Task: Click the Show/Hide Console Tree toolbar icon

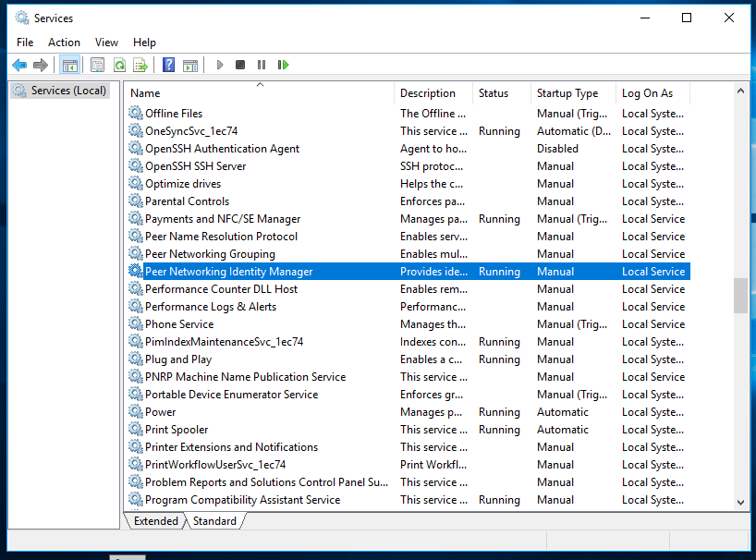Action: (68, 65)
